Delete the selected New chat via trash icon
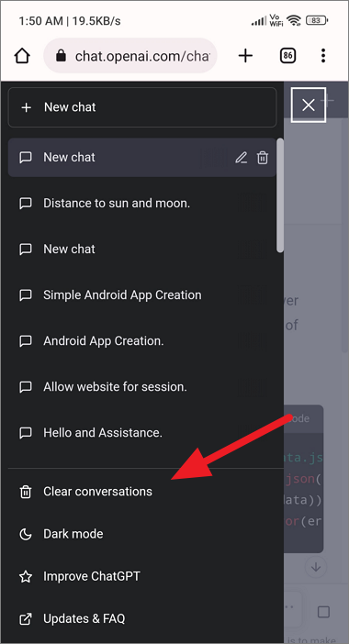 pos(263,157)
